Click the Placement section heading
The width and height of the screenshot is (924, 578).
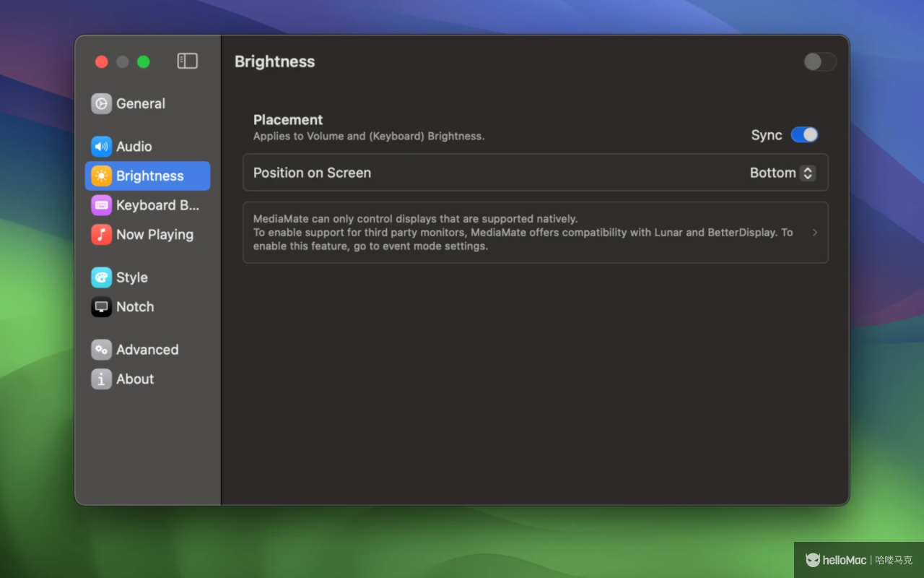(288, 120)
